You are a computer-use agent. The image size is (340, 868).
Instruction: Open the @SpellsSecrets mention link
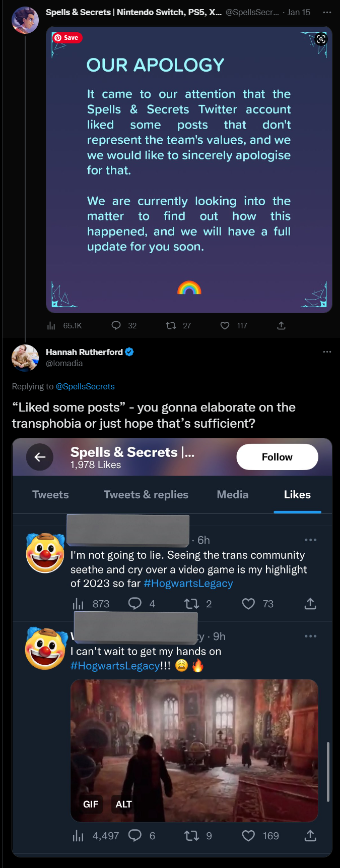coord(85,386)
